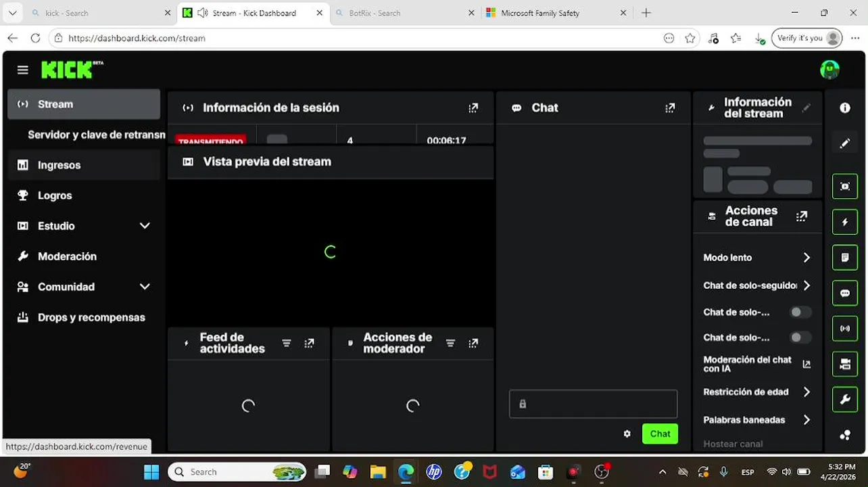Viewport: 868px width, 487px height.
Task: Open Palabras baneadas options chevron
Action: pyautogui.click(x=806, y=420)
